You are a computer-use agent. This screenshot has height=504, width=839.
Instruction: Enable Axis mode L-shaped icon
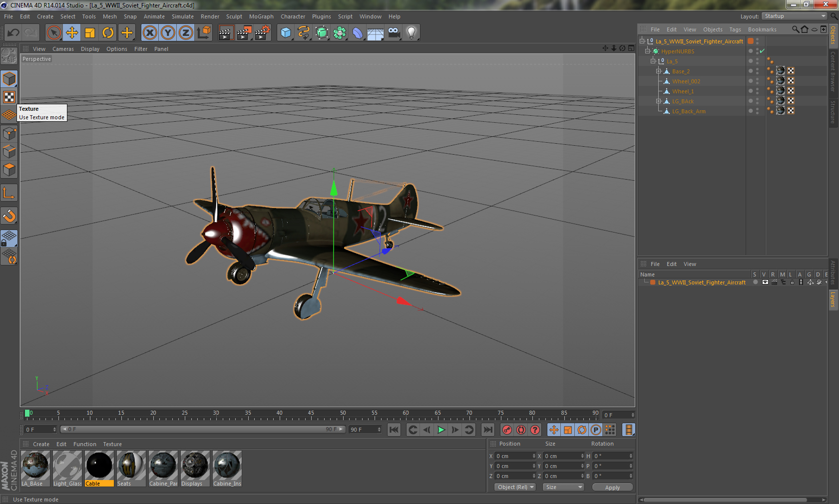[x=9, y=193]
